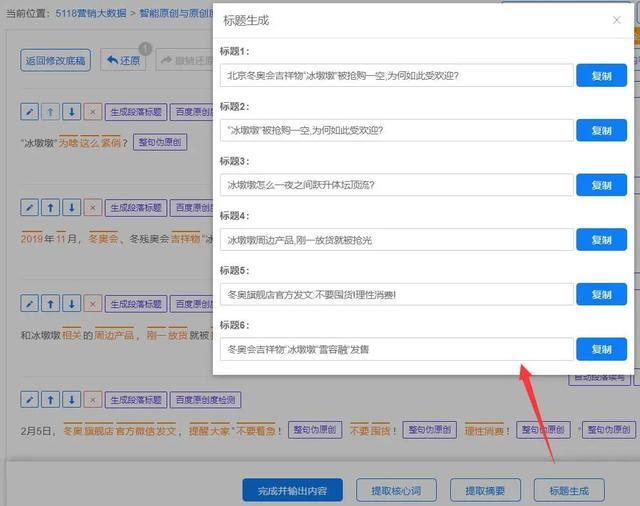Focus the 标题3 text field
Screen dimensions: 640x506
pos(397,185)
